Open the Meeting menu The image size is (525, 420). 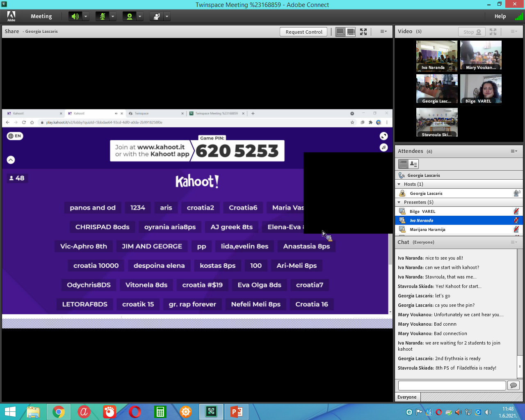click(x=41, y=16)
